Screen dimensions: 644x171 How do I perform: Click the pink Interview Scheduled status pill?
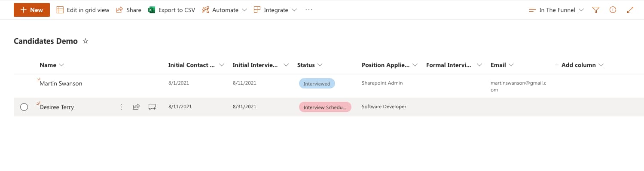coord(325,107)
